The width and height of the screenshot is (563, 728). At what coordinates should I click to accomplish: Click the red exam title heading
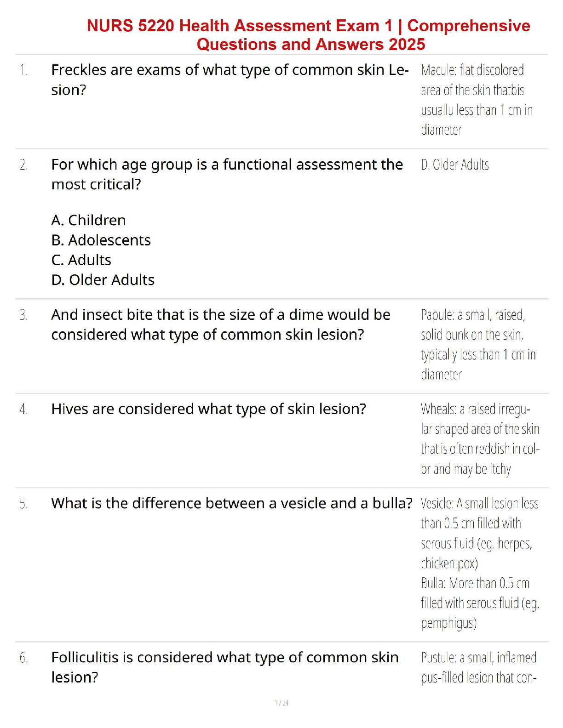click(x=308, y=35)
